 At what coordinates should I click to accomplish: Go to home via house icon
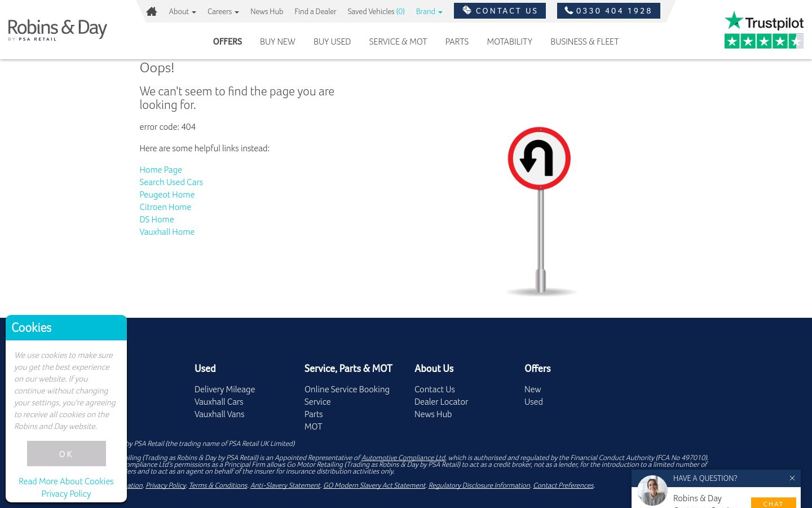(x=151, y=11)
